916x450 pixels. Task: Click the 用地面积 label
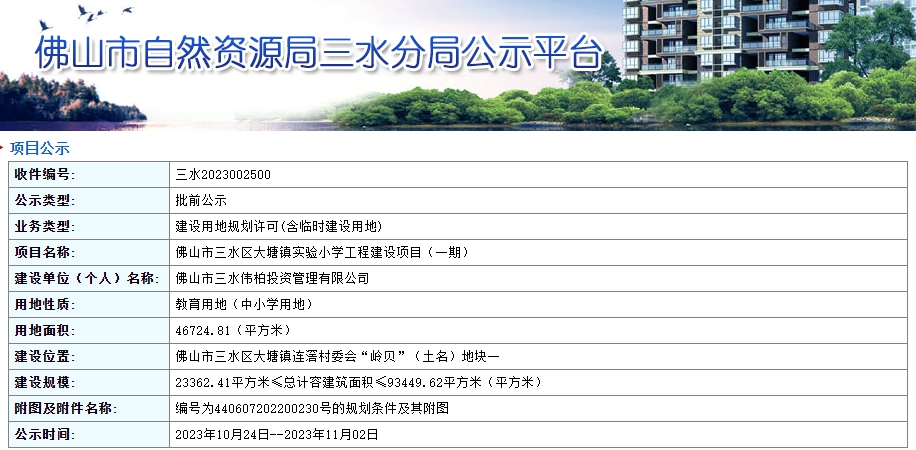click(x=45, y=331)
